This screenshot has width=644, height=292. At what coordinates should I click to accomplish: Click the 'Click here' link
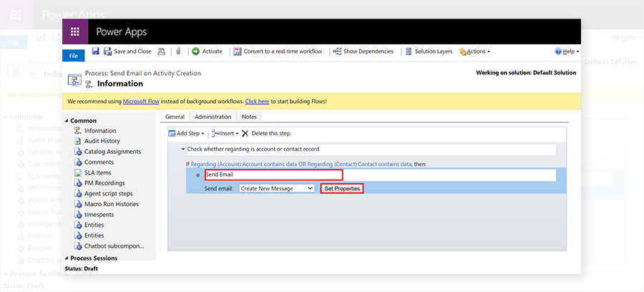point(257,101)
